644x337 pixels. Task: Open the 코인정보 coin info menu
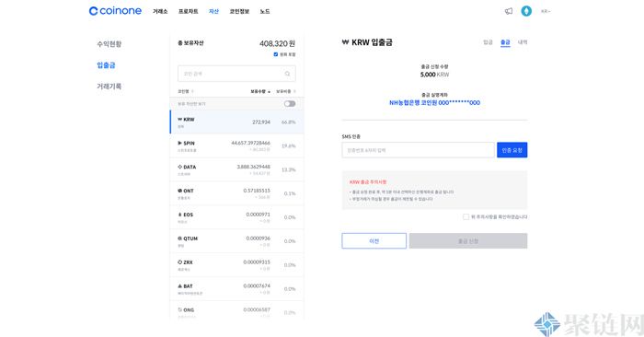coord(239,11)
